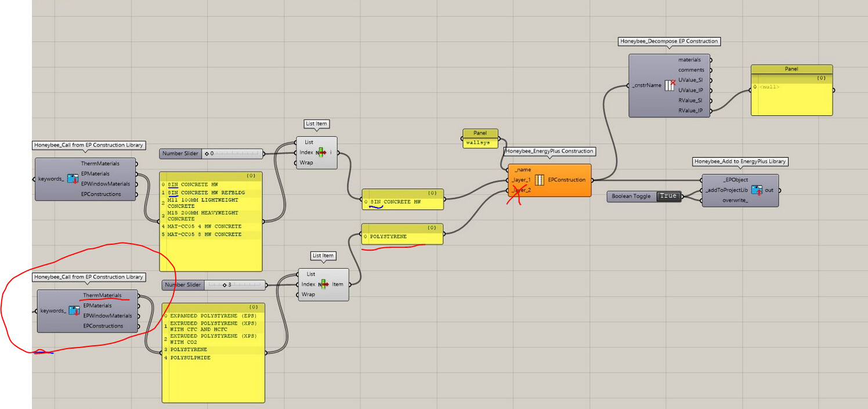Click the icon of the circled lower Call from EP Construction Library component

point(74,311)
